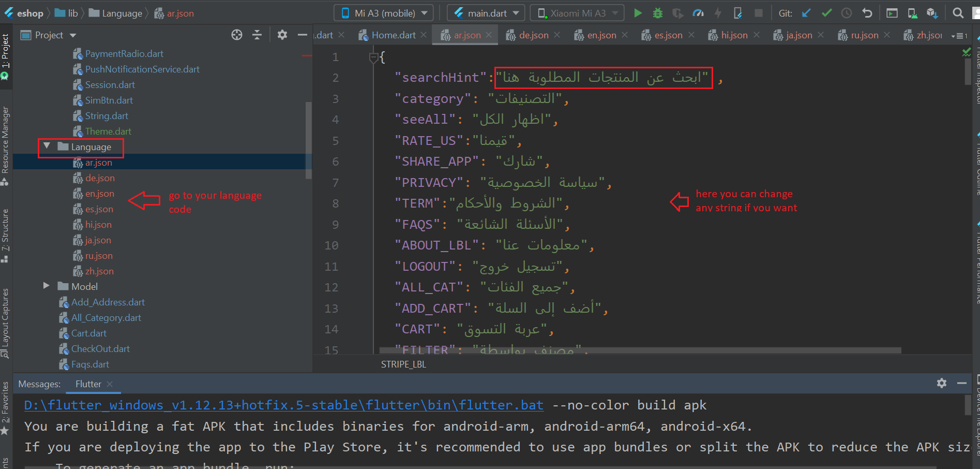This screenshot has height=469, width=980.
Task: Click the editor's horizontal scrollbar
Action: coord(640,350)
